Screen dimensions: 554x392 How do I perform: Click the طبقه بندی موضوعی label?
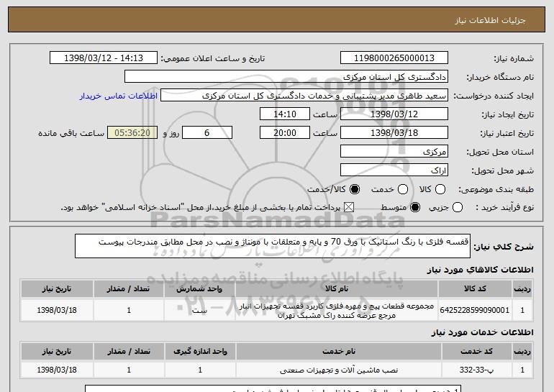coord(496,189)
